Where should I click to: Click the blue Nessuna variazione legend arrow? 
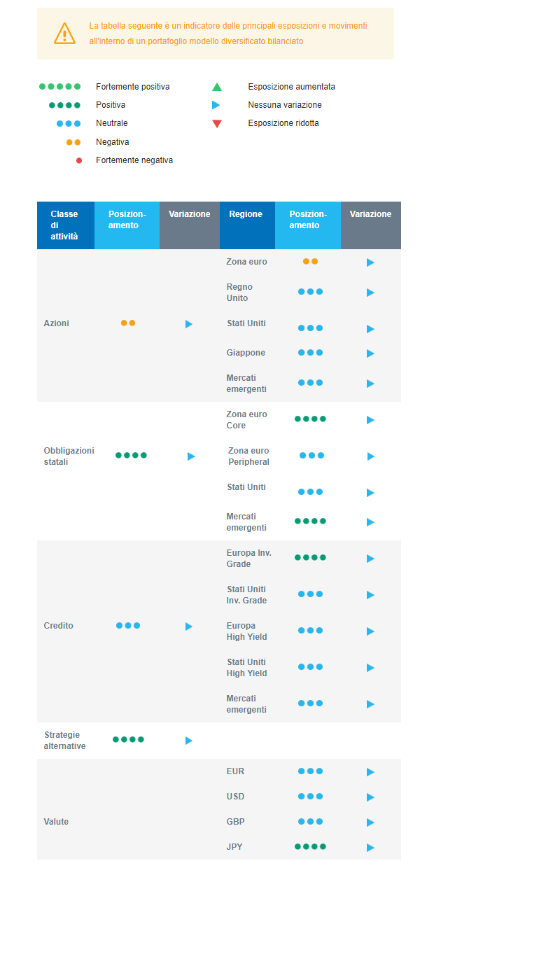[x=216, y=105]
